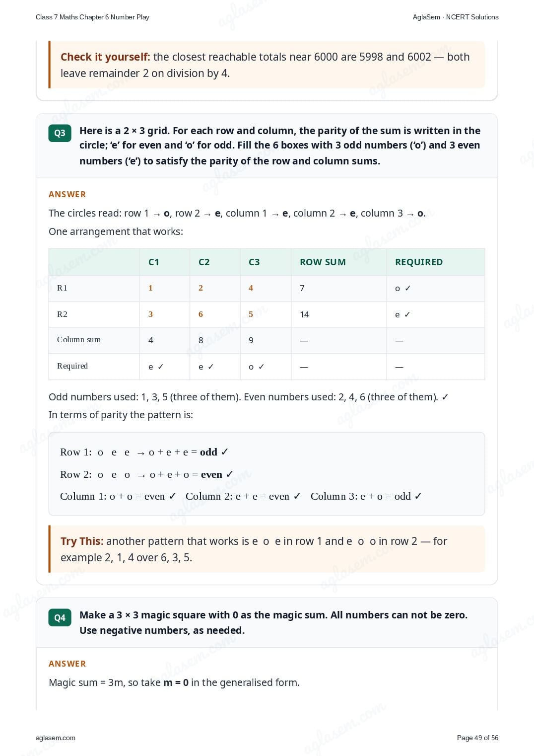Click the 'Page 49 of 56' indicator
Screen dimensions: 534x756
477,738
